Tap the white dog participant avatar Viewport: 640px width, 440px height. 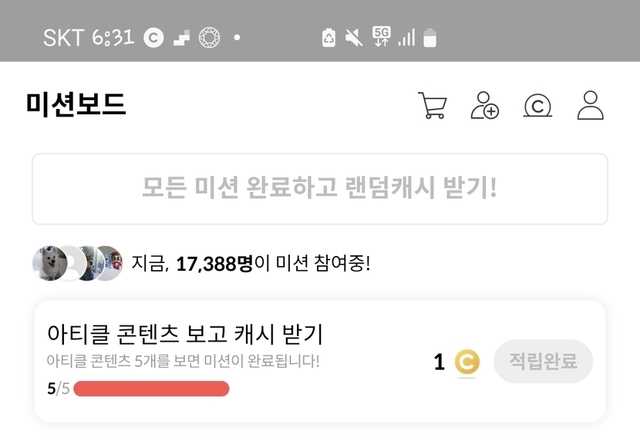[x=48, y=263]
